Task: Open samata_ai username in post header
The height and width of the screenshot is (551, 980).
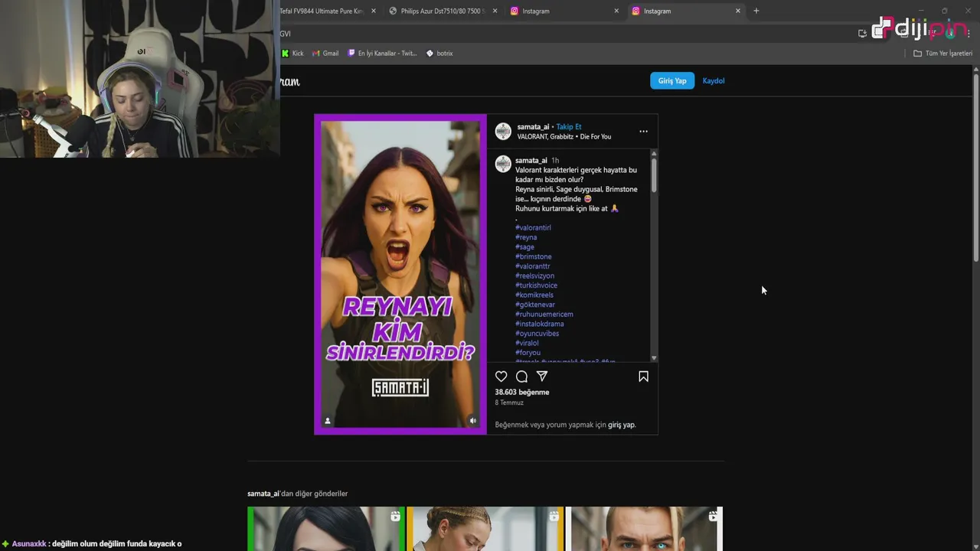Action: (x=533, y=127)
